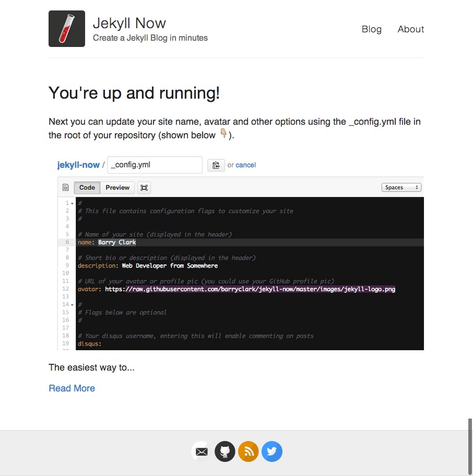Click the clipboard icon beside the _config.yml field

point(216,165)
